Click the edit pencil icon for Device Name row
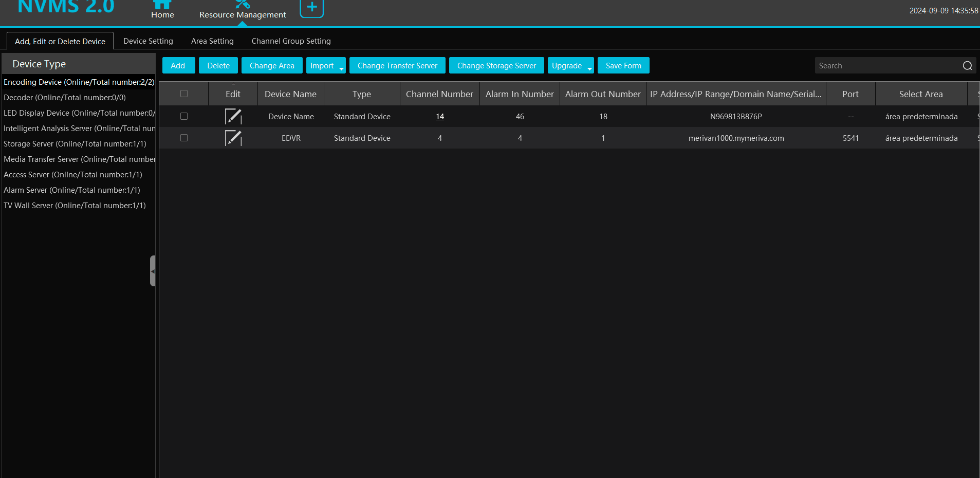 [x=233, y=117]
